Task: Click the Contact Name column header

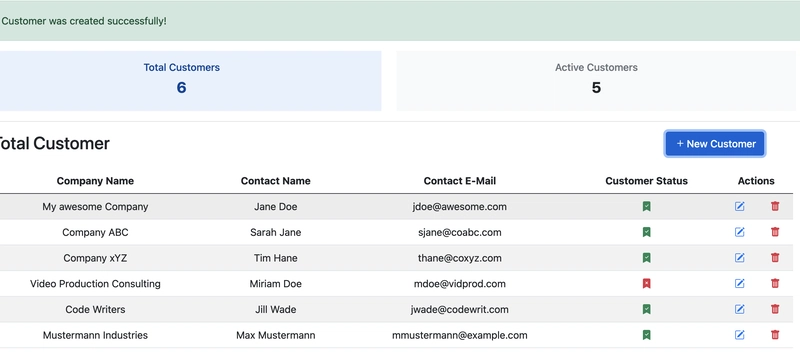Action: [x=276, y=181]
